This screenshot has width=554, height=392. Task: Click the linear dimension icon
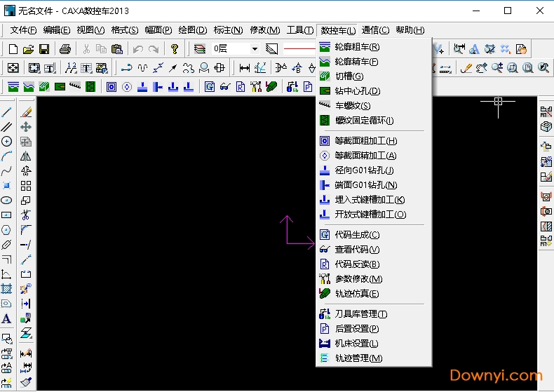coord(244,68)
